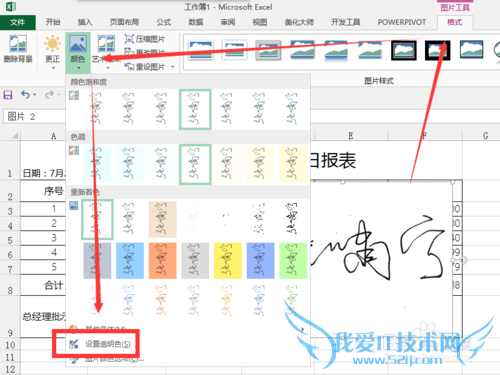
Task: Expand the Corrections (更正) dropdown arrow
Action: pyautogui.click(x=53, y=68)
